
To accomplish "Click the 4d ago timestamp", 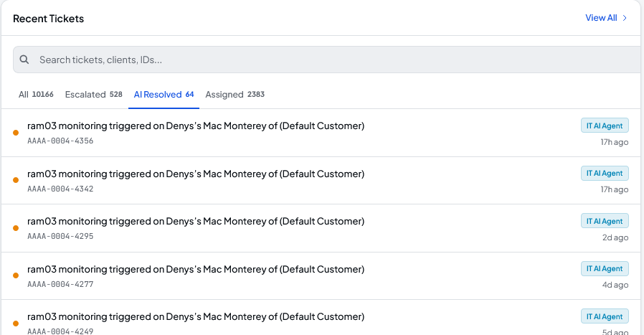I will pyautogui.click(x=615, y=285).
